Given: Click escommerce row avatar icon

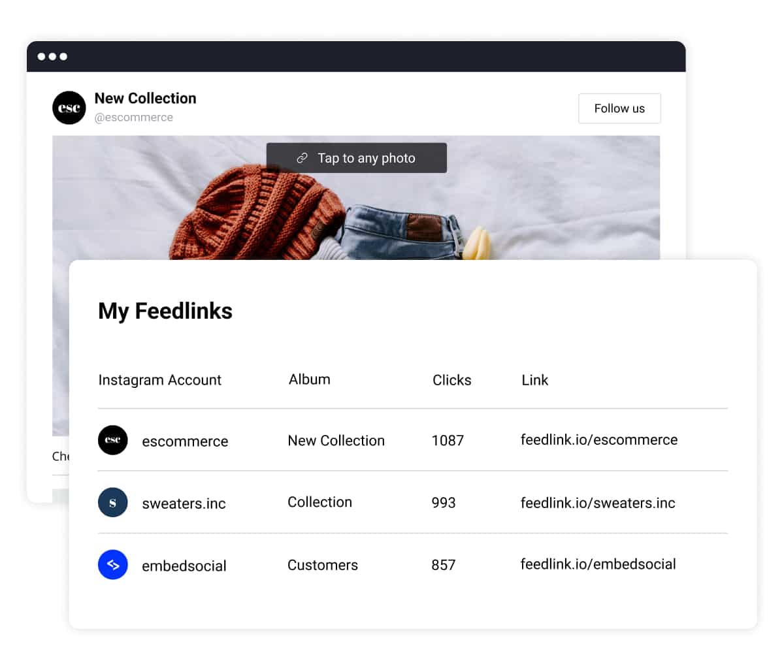Looking at the screenshot, I should [112, 440].
